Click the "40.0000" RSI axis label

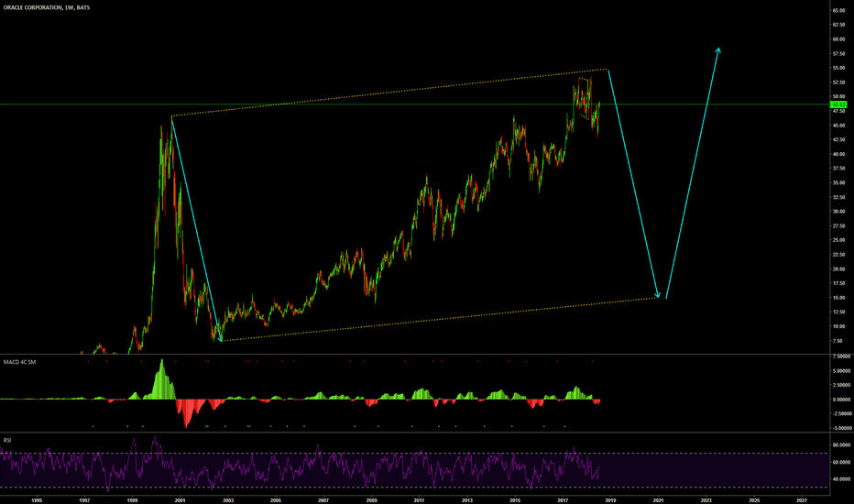[841, 479]
